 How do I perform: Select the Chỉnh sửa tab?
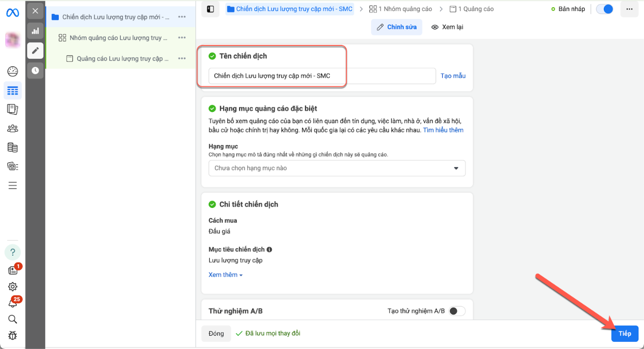pos(397,27)
